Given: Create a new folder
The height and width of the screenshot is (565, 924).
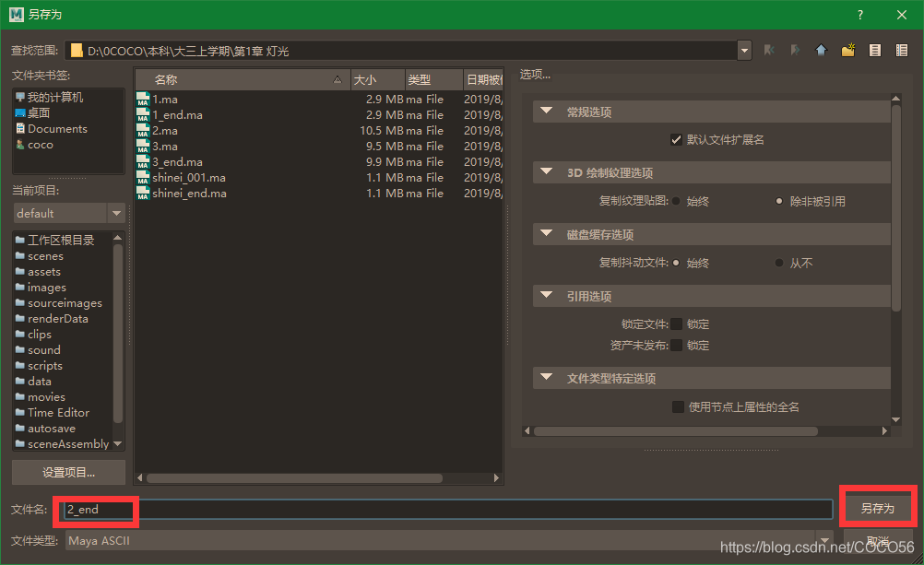Looking at the screenshot, I should [847, 51].
